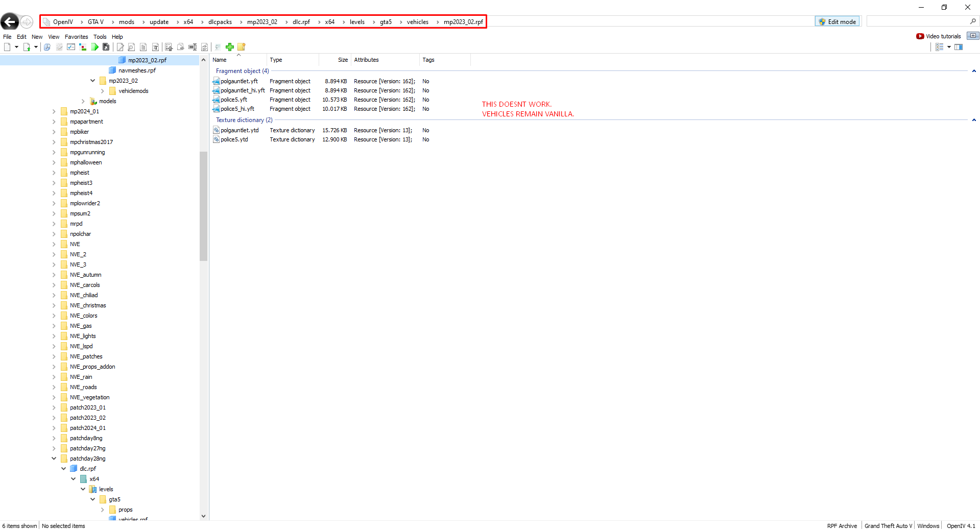The width and height of the screenshot is (980, 530).
Task: Click the forward navigation arrow
Action: point(27,21)
